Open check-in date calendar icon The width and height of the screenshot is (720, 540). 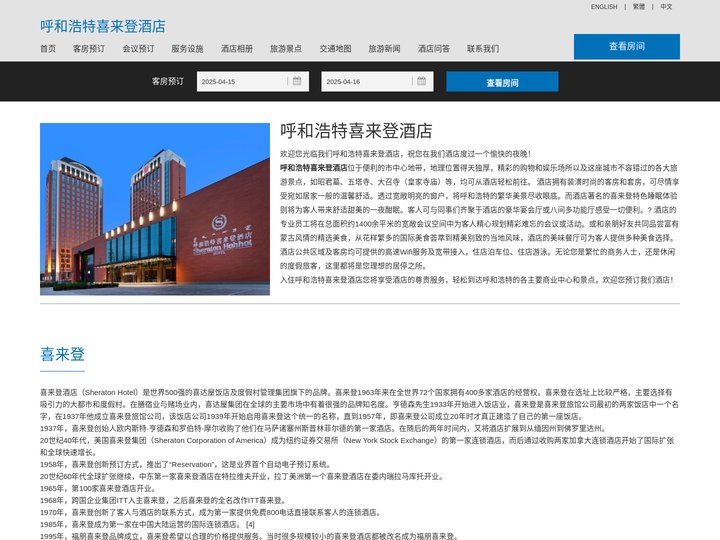297,81
